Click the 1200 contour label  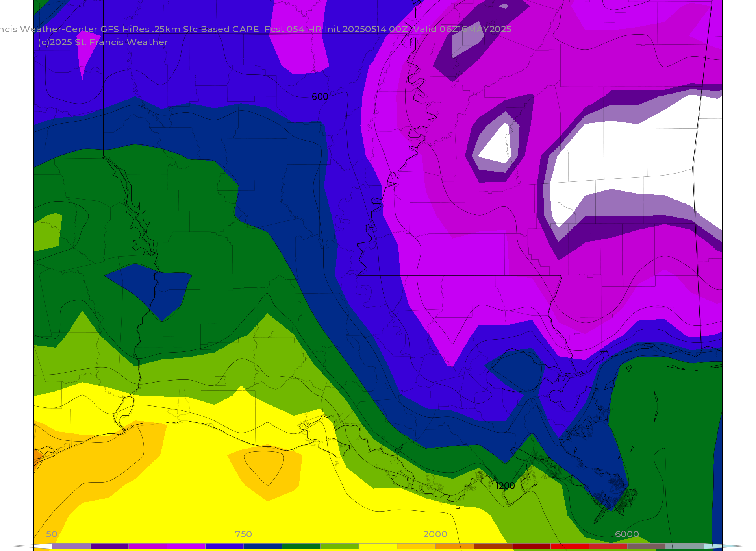tap(505, 486)
